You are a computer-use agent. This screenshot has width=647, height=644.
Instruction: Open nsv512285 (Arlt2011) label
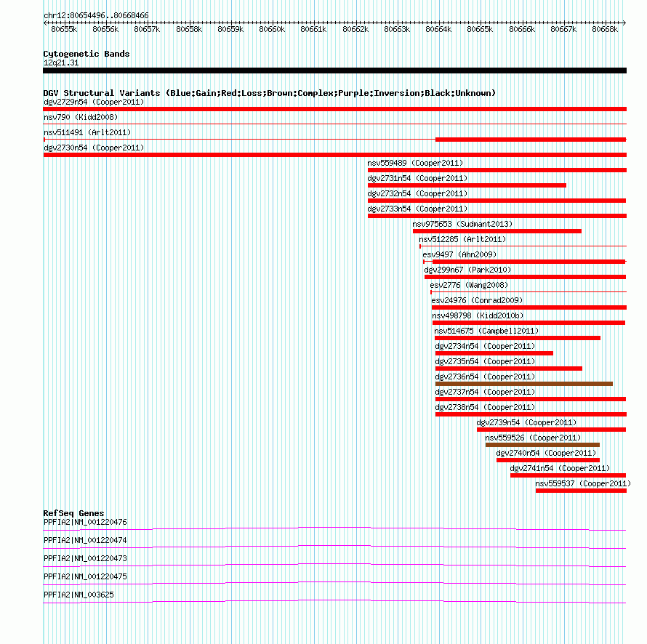pyautogui.click(x=462, y=239)
